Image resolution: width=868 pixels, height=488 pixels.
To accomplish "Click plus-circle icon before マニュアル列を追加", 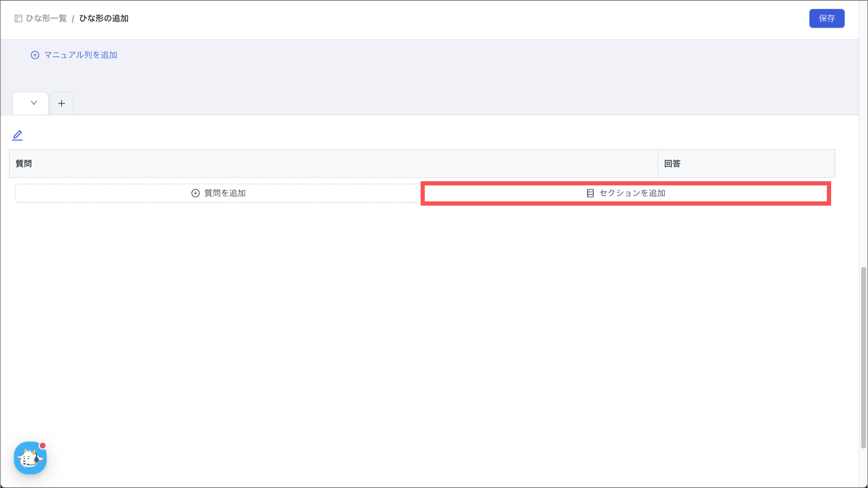I will [35, 55].
